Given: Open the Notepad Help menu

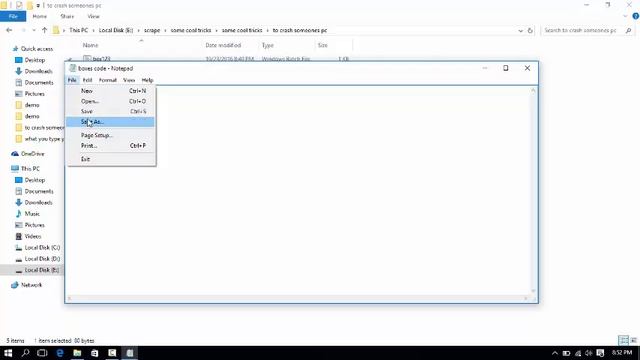Looking at the screenshot, I should click(147, 80).
